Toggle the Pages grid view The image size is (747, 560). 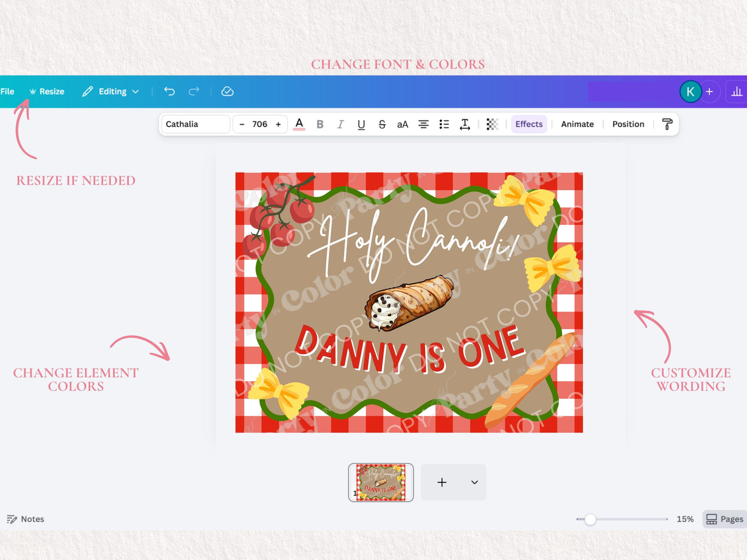pos(724,519)
